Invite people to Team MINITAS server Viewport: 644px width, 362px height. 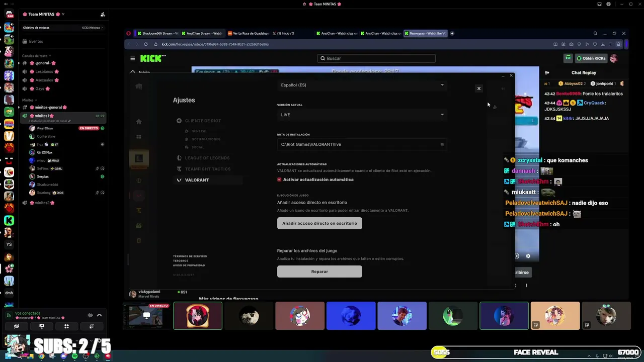pos(103,14)
